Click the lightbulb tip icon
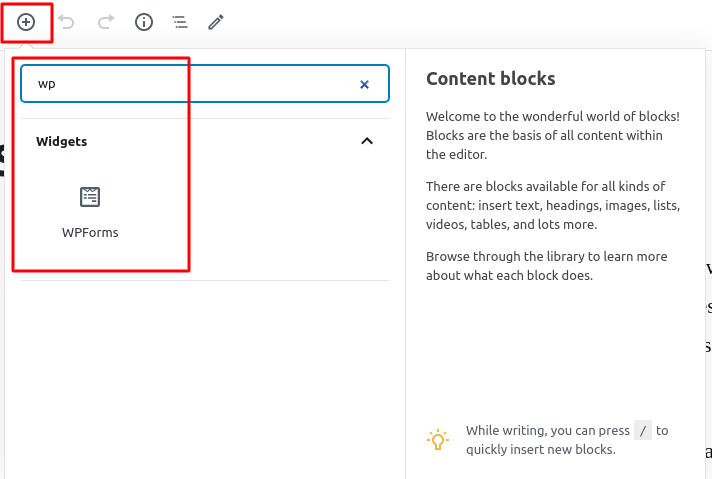 pyautogui.click(x=437, y=440)
